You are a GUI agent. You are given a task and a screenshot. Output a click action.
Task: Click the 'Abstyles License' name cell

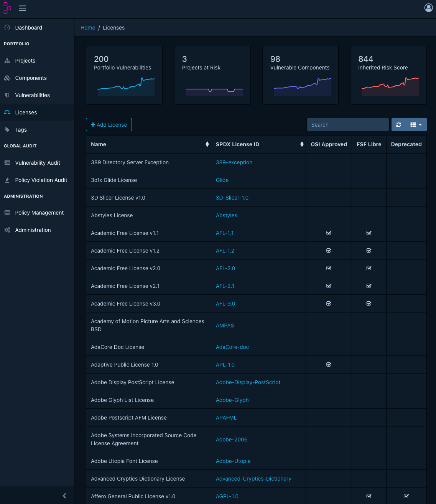point(149,215)
